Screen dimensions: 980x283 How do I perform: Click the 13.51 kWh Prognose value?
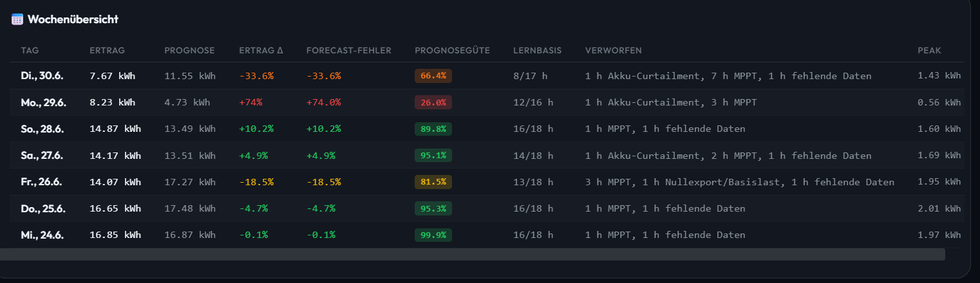tap(190, 156)
